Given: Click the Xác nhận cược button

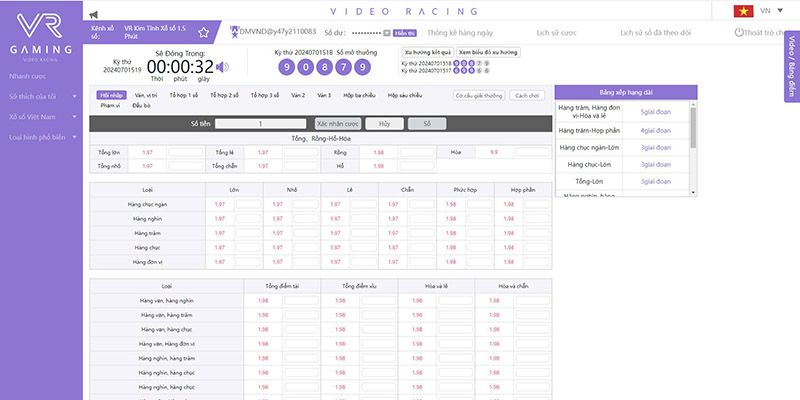Looking at the screenshot, I should (x=338, y=123).
